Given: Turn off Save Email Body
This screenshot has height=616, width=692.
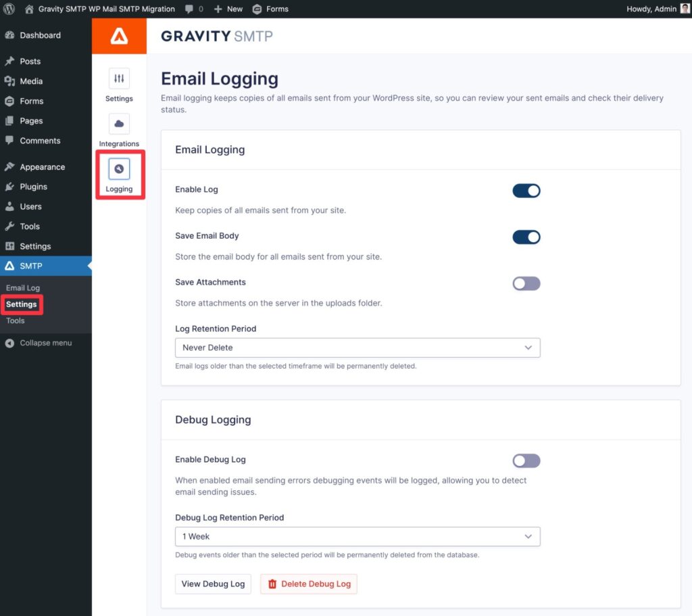Looking at the screenshot, I should click(526, 237).
